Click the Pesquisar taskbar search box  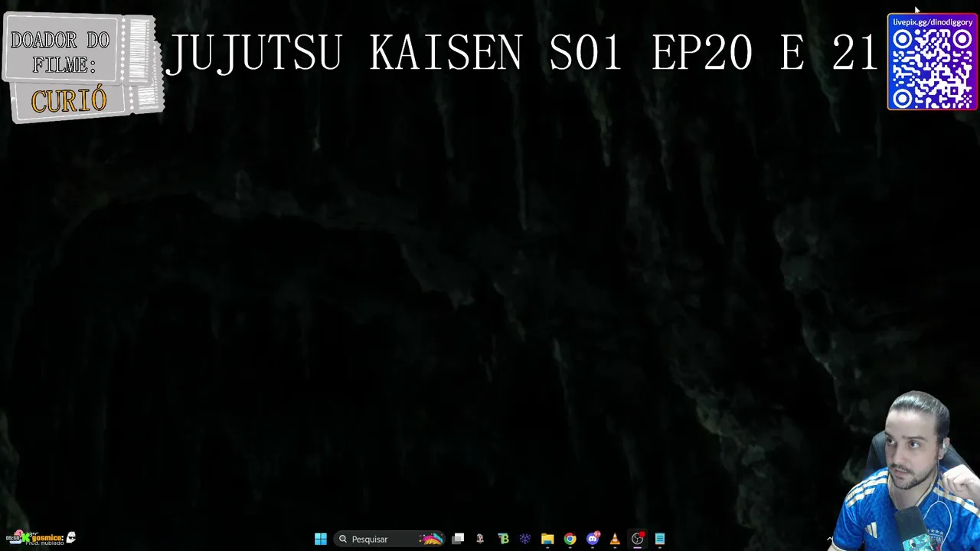tap(390, 540)
